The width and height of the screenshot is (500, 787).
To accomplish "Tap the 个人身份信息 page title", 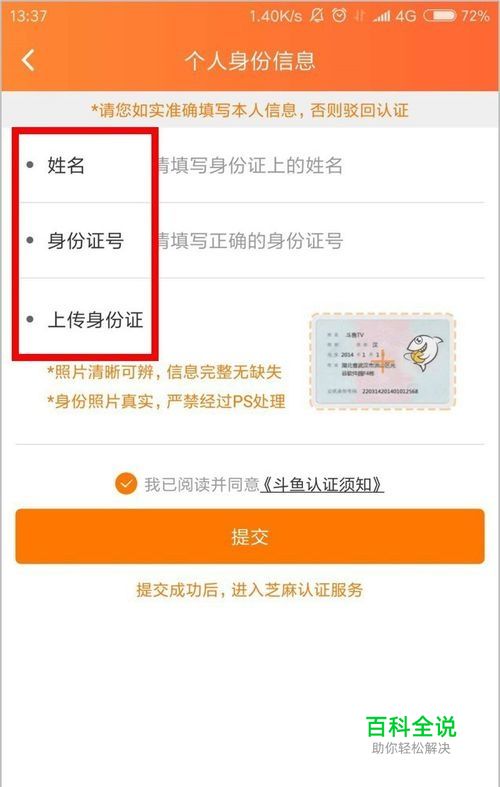I will (250, 61).
